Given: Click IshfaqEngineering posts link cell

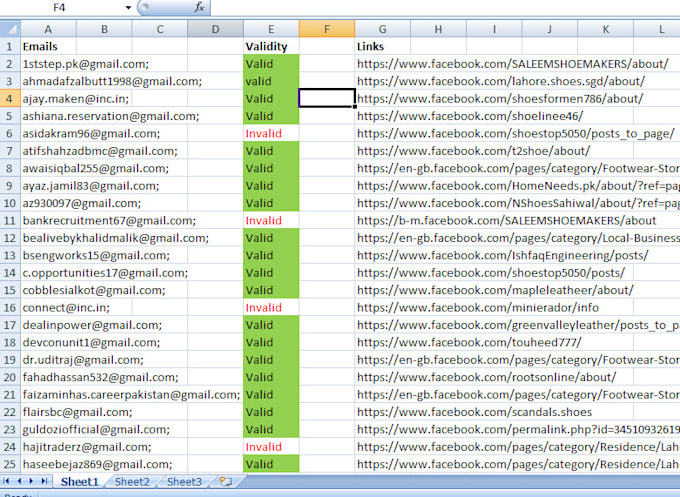Looking at the screenshot, I should click(x=502, y=255).
